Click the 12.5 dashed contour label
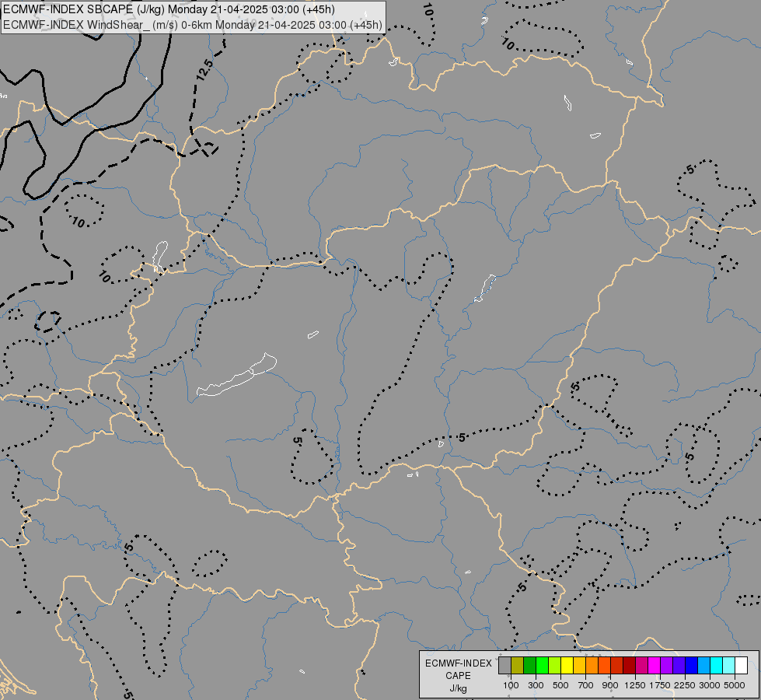 pyautogui.click(x=204, y=70)
